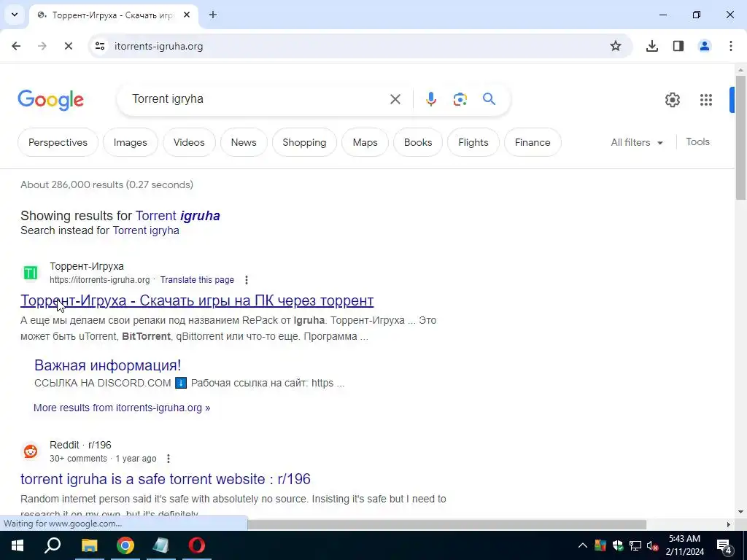Switch to Images results

[130, 142]
